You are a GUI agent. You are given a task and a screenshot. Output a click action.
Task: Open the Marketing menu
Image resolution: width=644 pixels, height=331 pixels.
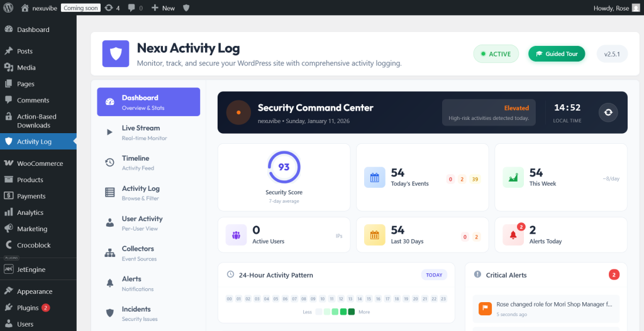[38, 229]
